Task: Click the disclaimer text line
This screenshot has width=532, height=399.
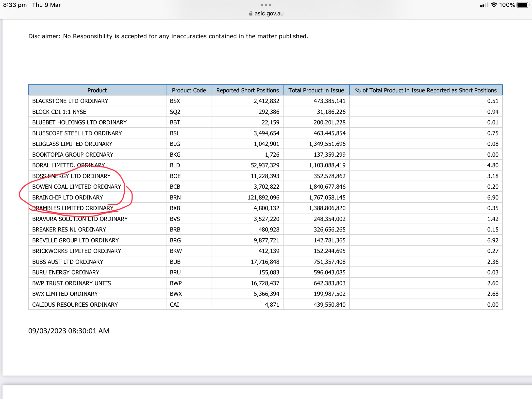Action: tap(168, 36)
